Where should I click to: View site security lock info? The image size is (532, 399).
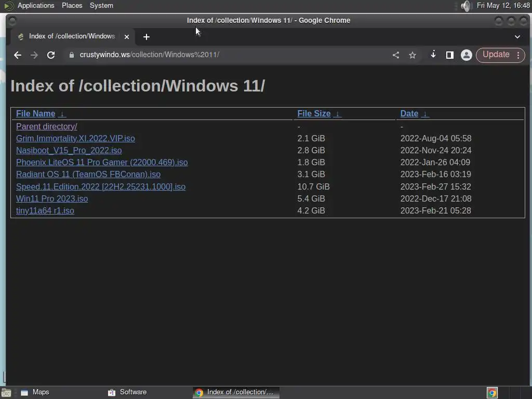[72, 55]
